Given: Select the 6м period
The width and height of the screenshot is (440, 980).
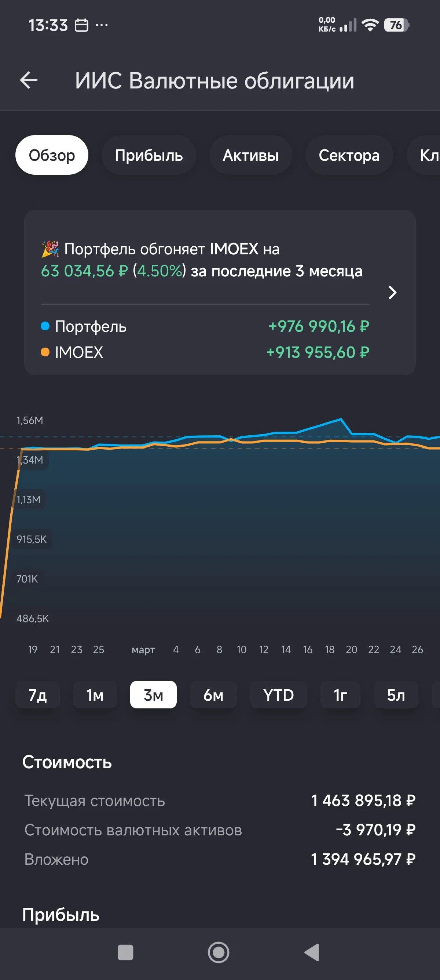Looking at the screenshot, I should 213,695.
